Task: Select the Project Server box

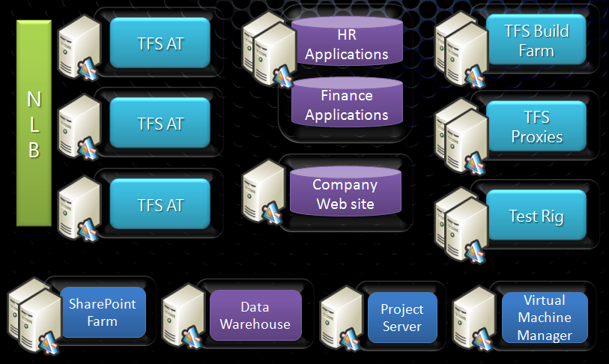Action: click(402, 318)
